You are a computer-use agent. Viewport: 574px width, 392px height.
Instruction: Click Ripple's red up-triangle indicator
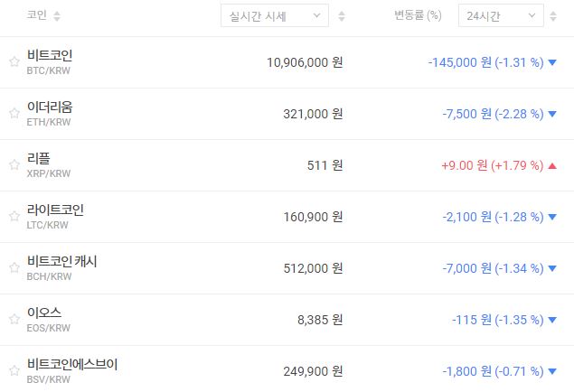pos(552,165)
